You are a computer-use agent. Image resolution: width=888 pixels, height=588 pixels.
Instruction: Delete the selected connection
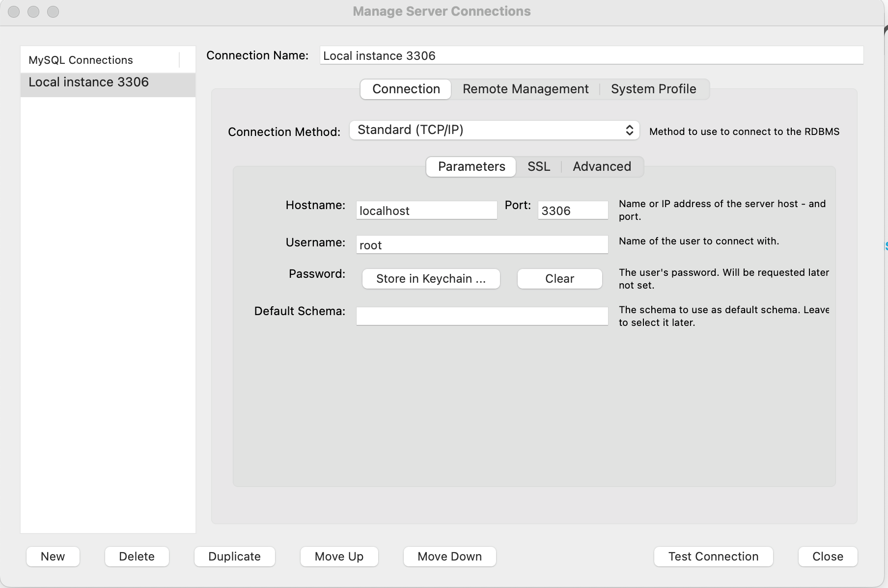[x=137, y=557]
